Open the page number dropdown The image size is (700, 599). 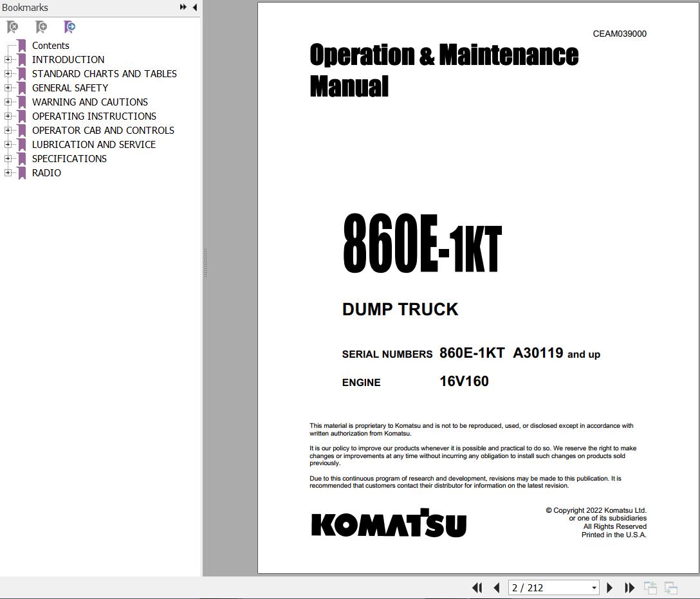pyautogui.click(x=594, y=588)
